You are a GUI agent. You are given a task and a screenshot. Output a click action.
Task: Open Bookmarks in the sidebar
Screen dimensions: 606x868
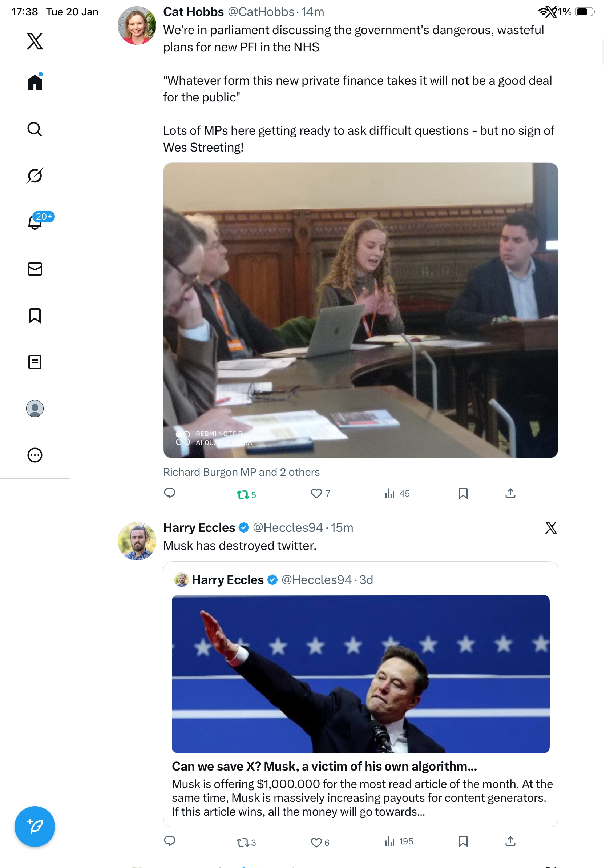35,316
